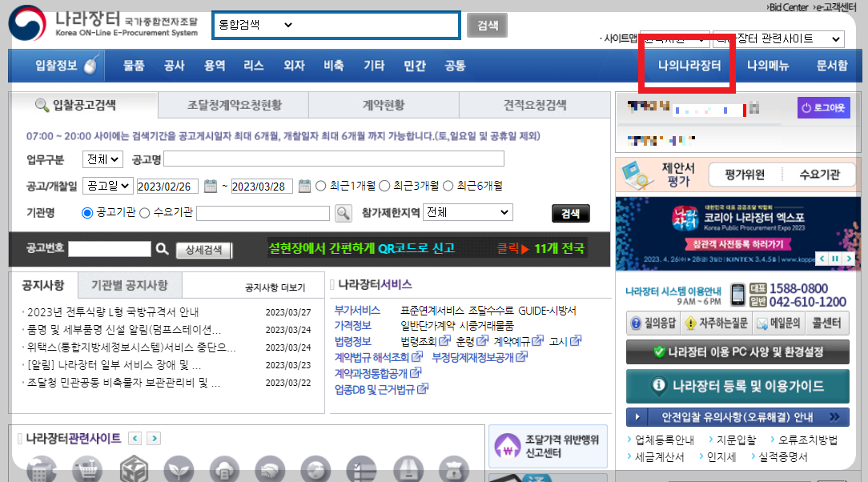The image size is (868, 482).
Task: Switch to 기관별 공지사항 tab
Action: point(130,285)
